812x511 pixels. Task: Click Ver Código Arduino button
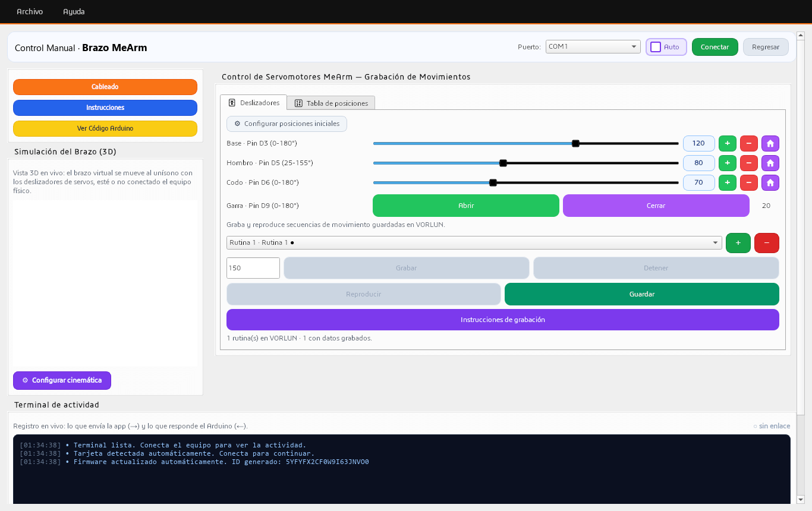(105, 128)
